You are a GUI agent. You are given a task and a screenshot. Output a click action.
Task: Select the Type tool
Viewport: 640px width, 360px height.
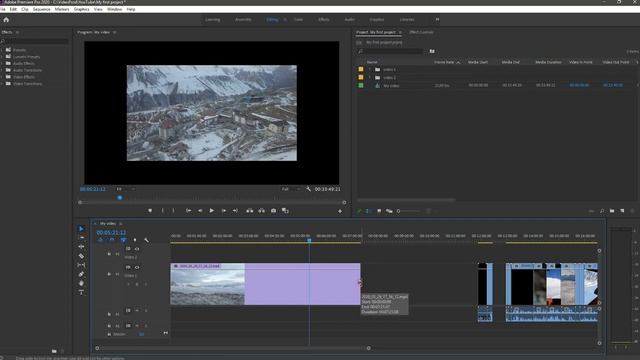point(81,292)
